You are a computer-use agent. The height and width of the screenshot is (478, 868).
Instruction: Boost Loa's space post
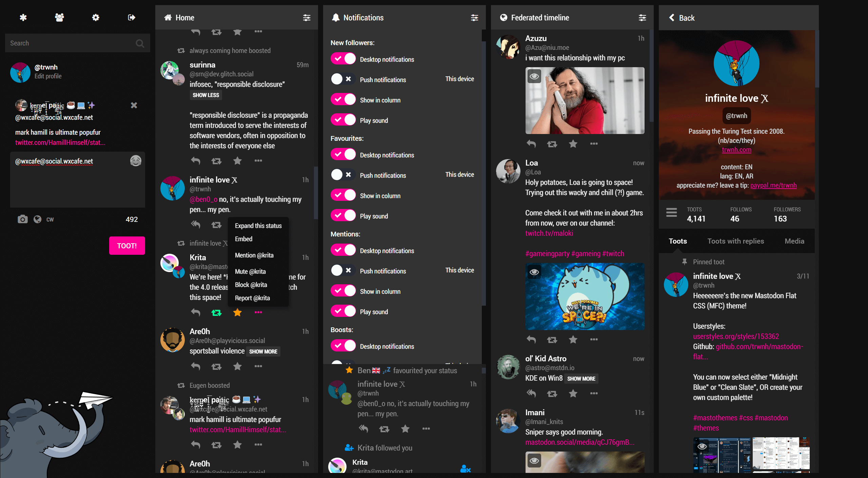(x=552, y=340)
